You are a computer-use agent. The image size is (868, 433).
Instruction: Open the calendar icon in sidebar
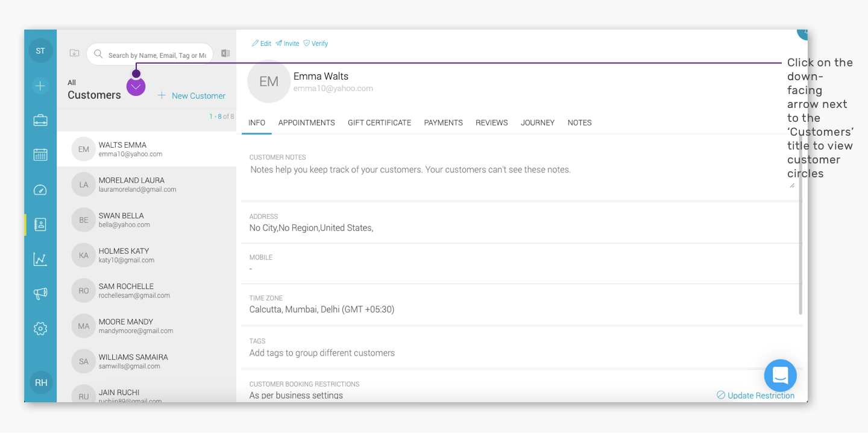(x=40, y=154)
